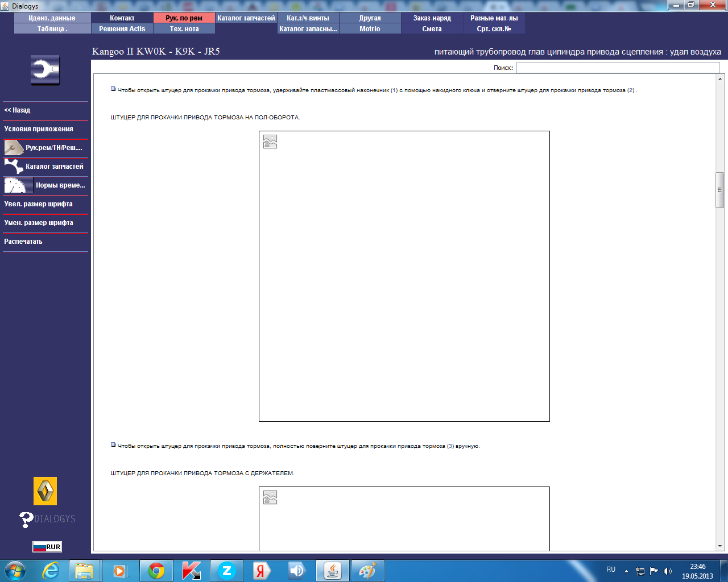Click the gauge icon beside Нормы време
Image resolution: width=728 pixels, height=582 pixels.
(18, 185)
